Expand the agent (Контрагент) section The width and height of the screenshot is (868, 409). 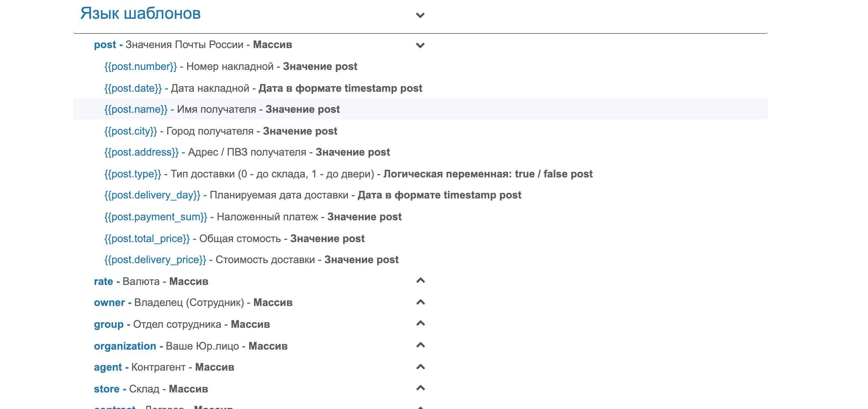420,366
